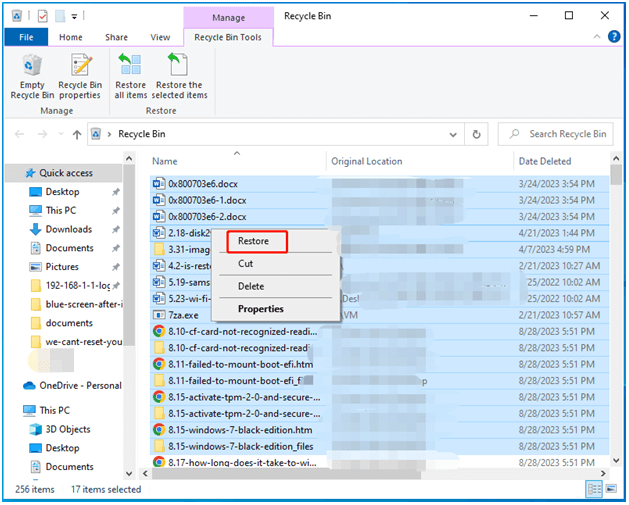629x505 pixels.
Task: Unpin Desktop from Quick access pin icon
Action: click(116, 192)
